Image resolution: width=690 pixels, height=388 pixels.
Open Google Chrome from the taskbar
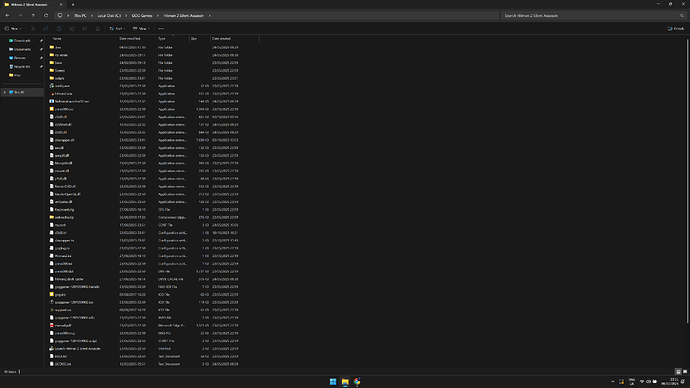click(357, 382)
